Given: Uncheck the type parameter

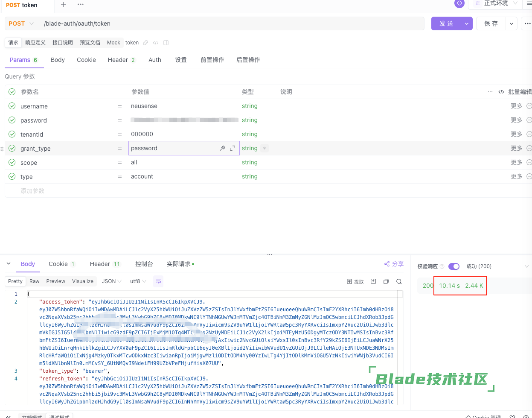Looking at the screenshot, I should coord(12,176).
